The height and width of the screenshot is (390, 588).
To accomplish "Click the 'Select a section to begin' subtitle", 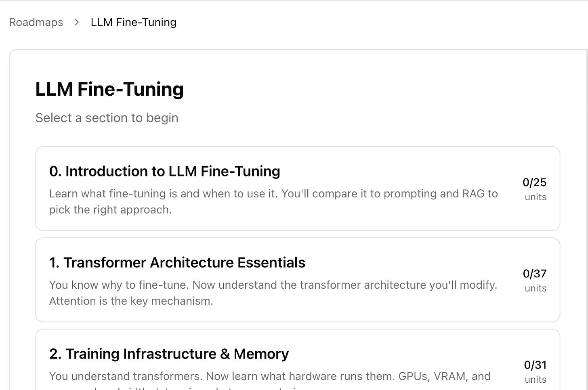I will pyautogui.click(x=107, y=118).
